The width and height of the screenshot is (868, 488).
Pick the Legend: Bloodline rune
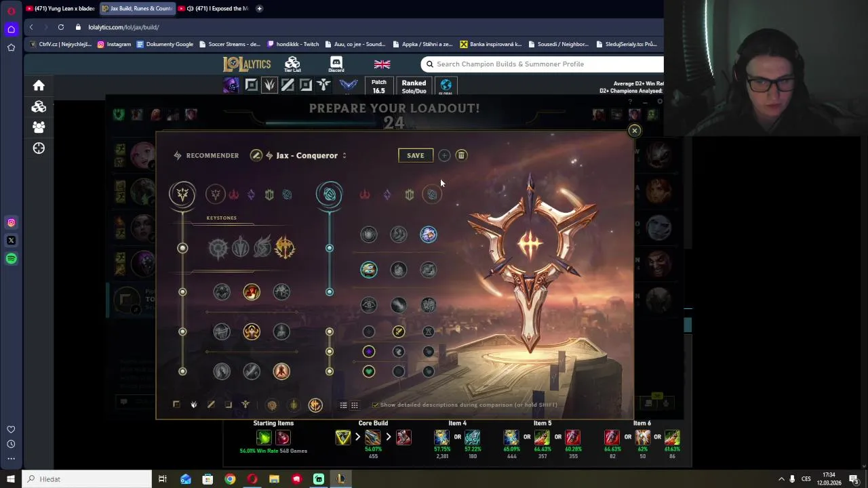click(x=281, y=331)
